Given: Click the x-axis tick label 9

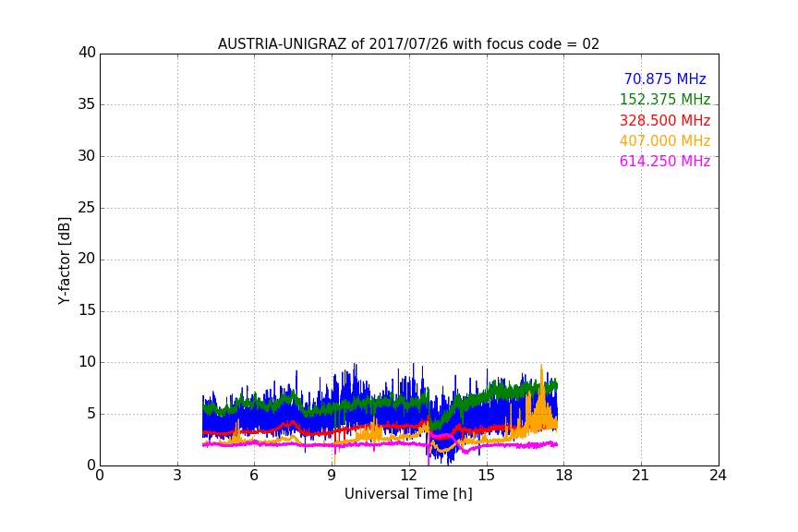Looking at the screenshot, I should [332, 476].
